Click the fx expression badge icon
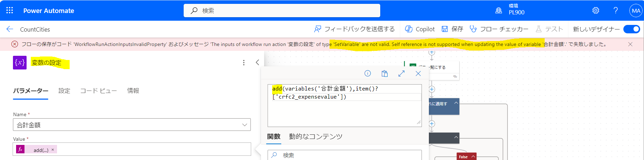This screenshot has height=160, width=644. point(20,149)
